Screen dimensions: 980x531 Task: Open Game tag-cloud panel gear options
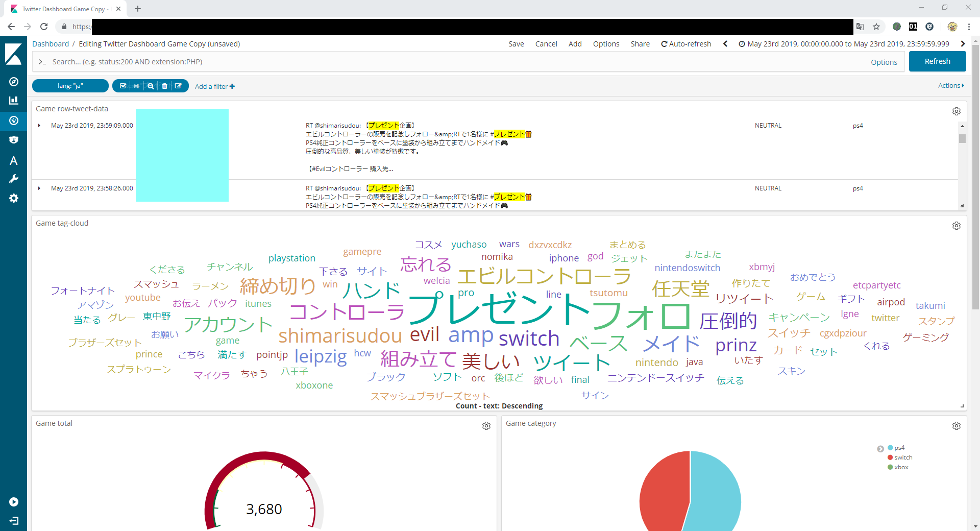(x=956, y=226)
